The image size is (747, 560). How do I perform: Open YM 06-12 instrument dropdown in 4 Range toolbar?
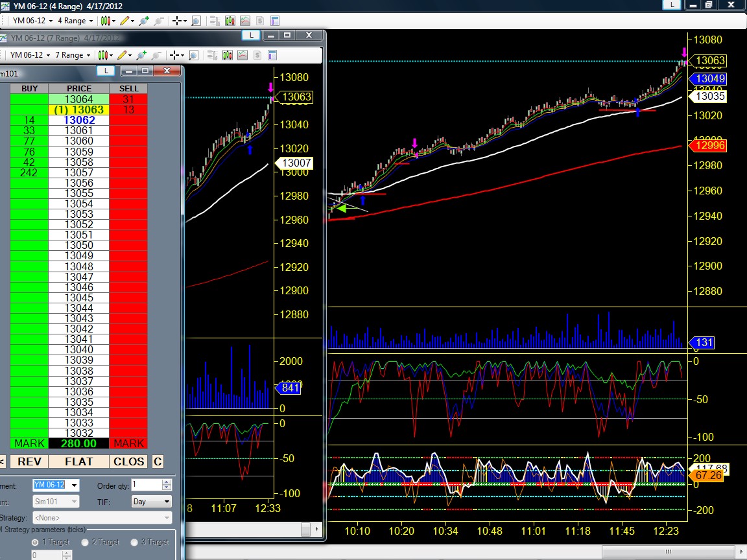(x=32, y=21)
